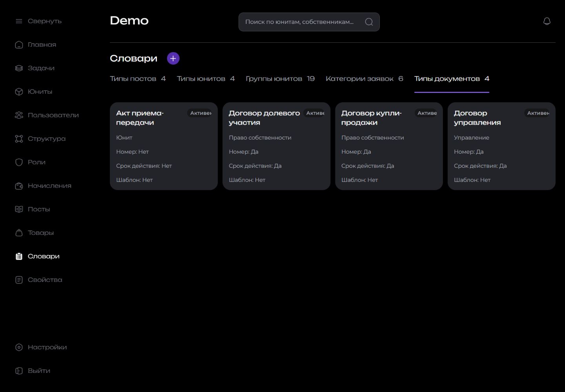Switch to the Группы юнитов tab

[280, 79]
